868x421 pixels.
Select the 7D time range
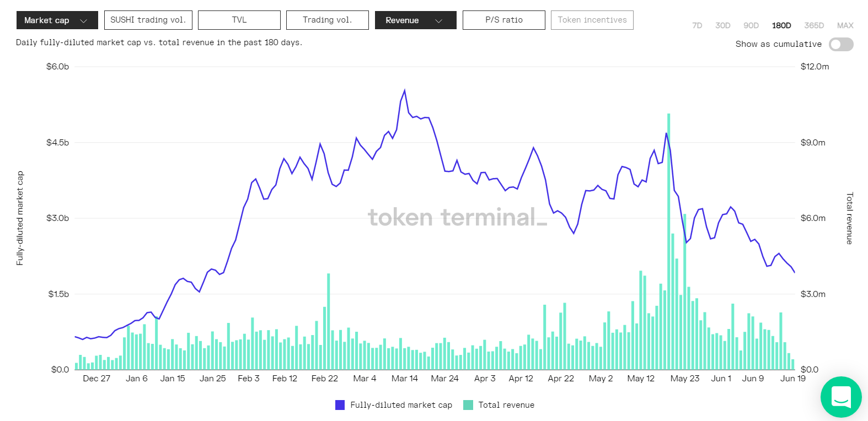(x=697, y=25)
